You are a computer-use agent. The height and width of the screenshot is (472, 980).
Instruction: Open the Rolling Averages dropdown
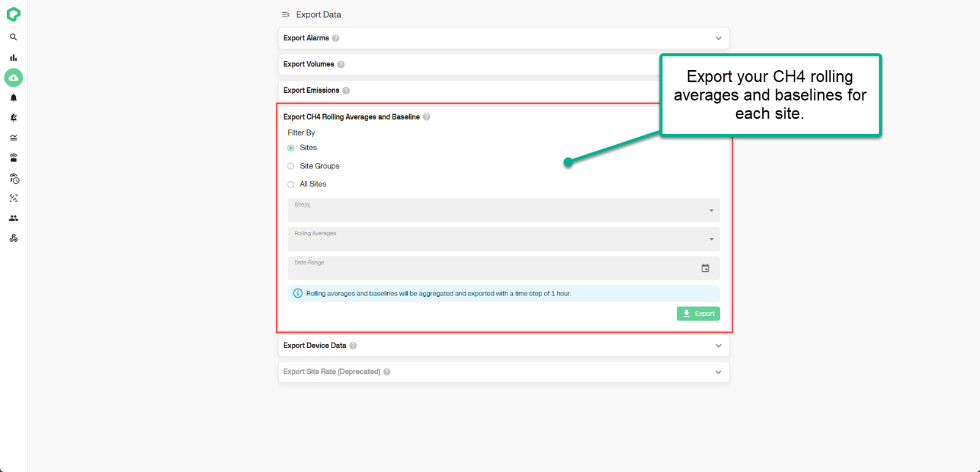point(504,239)
